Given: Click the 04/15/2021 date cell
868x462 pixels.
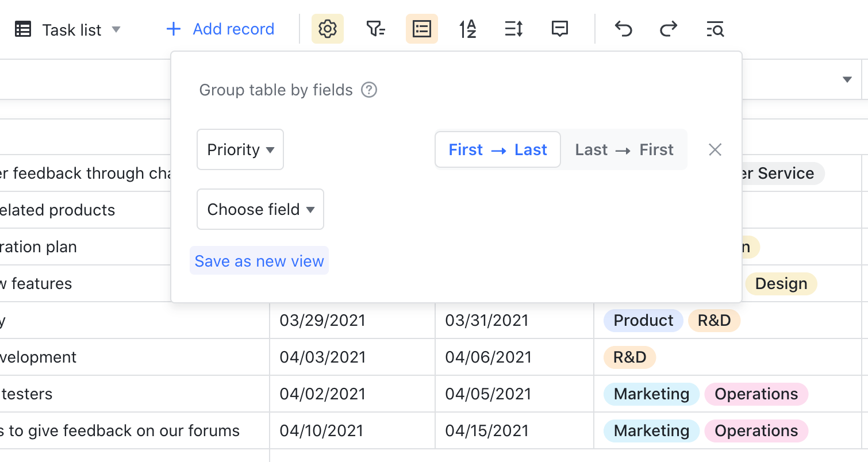Looking at the screenshot, I should [514, 430].
